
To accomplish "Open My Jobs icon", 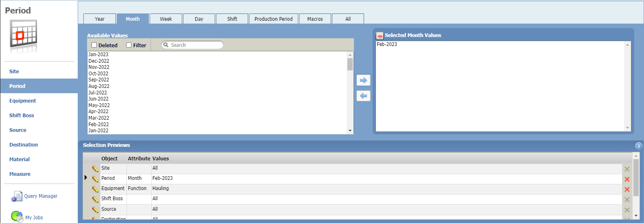I will [17, 216].
